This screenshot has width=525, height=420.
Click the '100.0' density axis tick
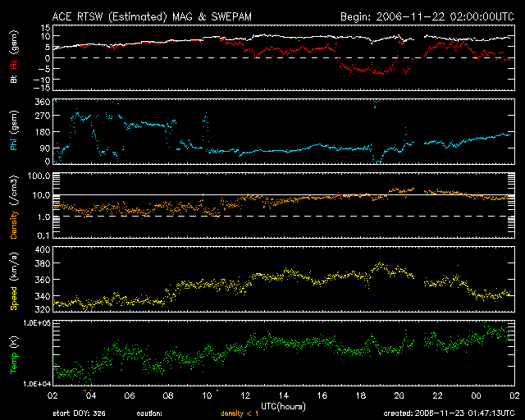point(39,176)
